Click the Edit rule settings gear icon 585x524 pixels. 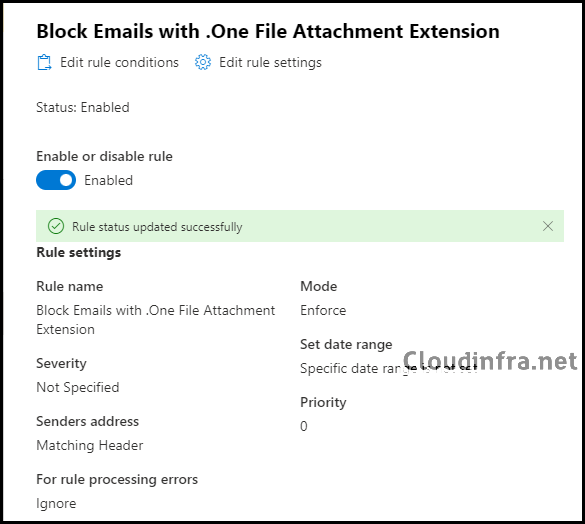[203, 62]
